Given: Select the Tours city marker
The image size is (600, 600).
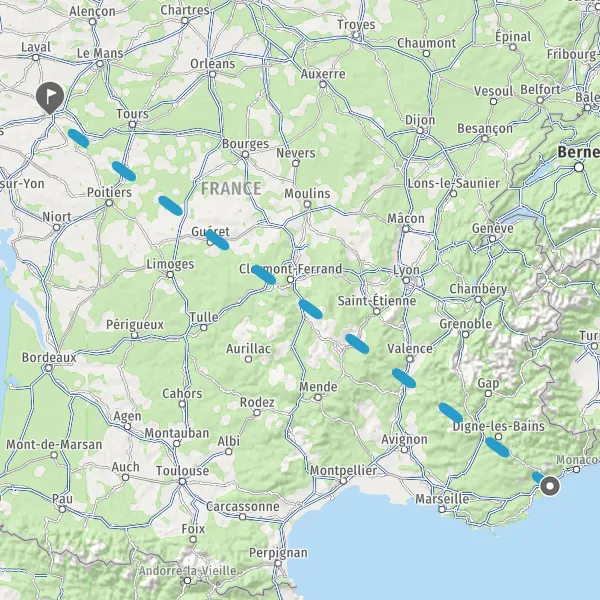Looking at the screenshot, I should click(132, 124).
